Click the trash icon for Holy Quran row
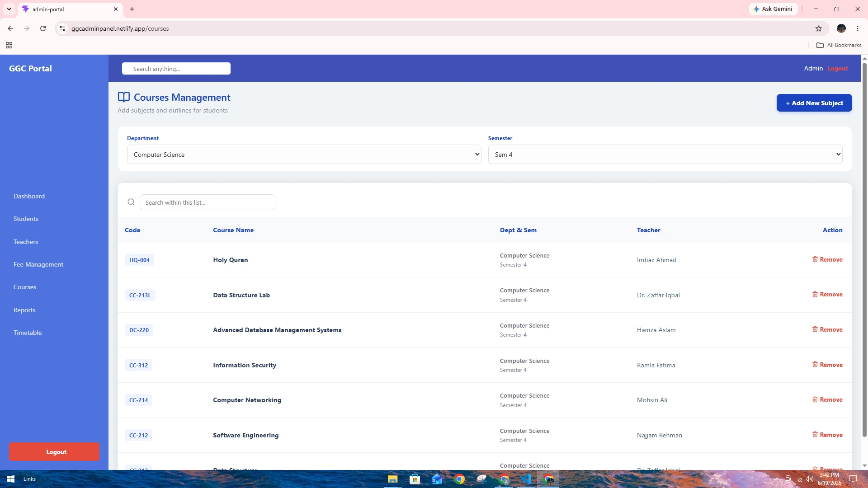 pyautogui.click(x=815, y=259)
